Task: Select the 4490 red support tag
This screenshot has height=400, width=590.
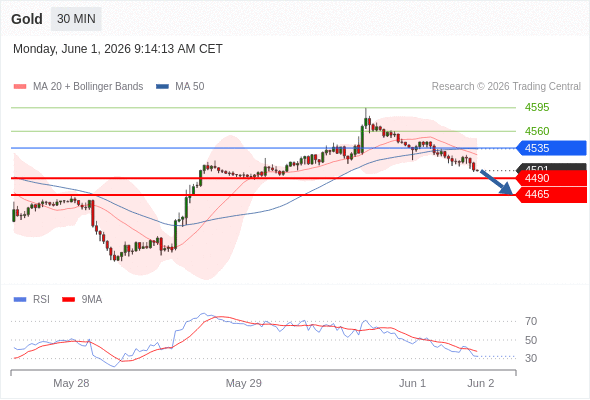Action: click(x=551, y=178)
